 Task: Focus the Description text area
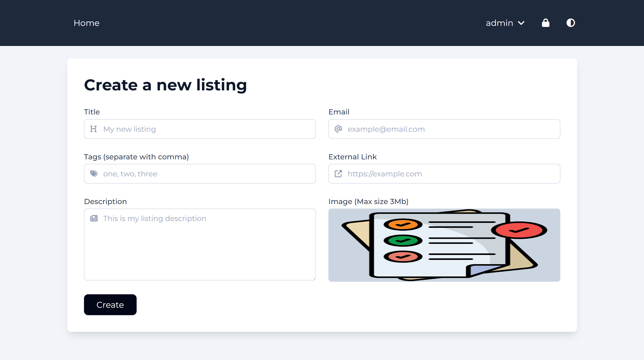click(200, 248)
